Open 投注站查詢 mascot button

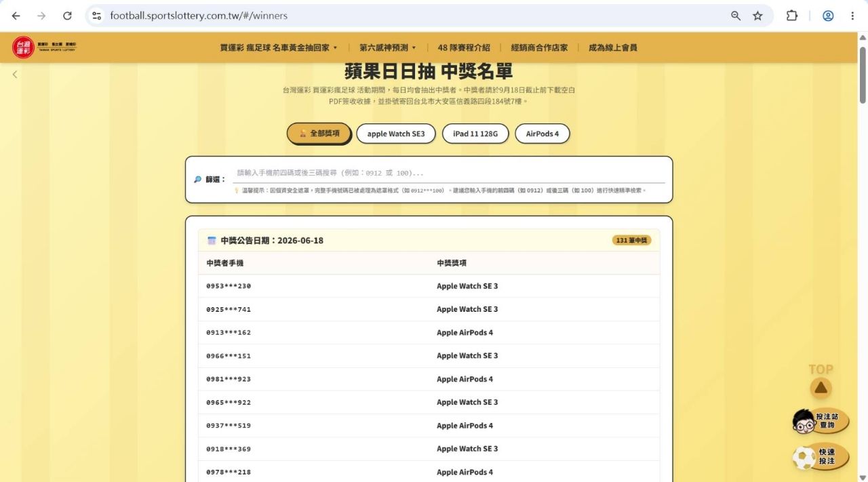click(x=821, y=421)
